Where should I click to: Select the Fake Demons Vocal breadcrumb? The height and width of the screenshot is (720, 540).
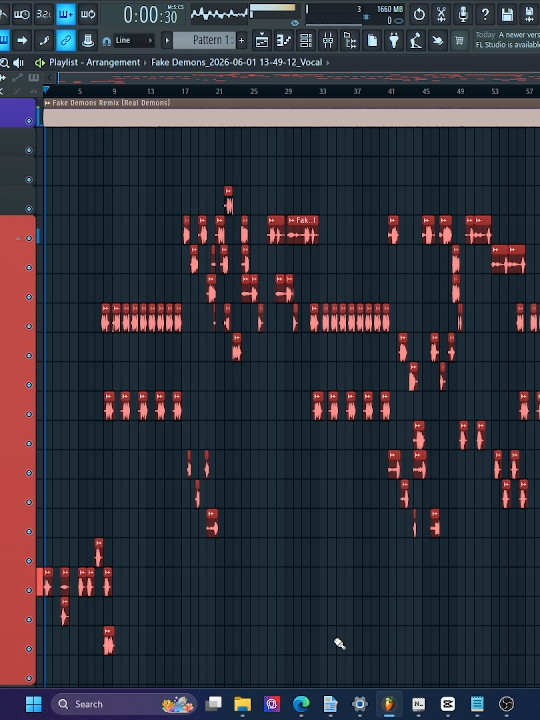click(x=236, y=62)
